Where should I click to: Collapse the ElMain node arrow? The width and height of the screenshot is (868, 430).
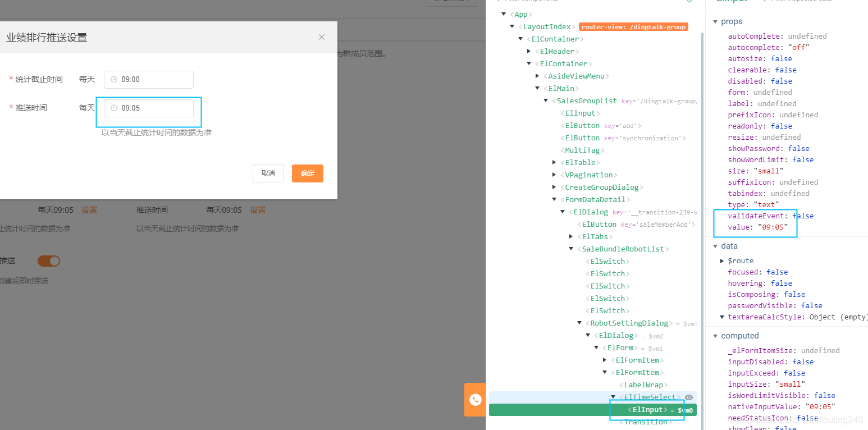click(x=537, y=89)
